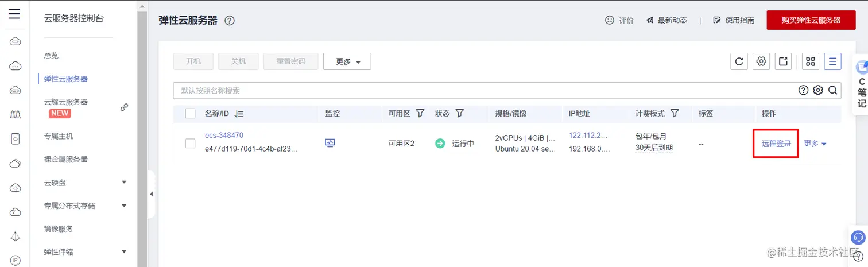Open the 评价 smiley feedback
This screenshot has height=267, width=868.
619,20
